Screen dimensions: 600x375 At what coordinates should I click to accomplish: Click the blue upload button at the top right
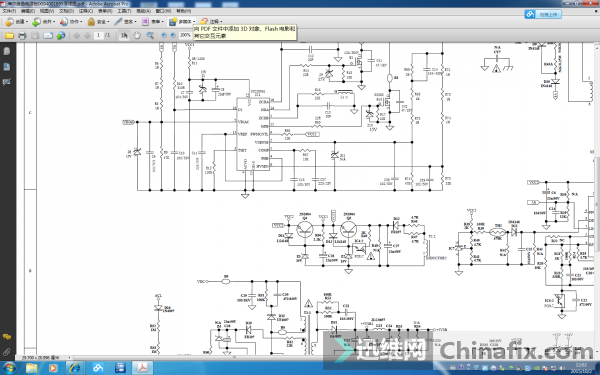tap(543, 14)
